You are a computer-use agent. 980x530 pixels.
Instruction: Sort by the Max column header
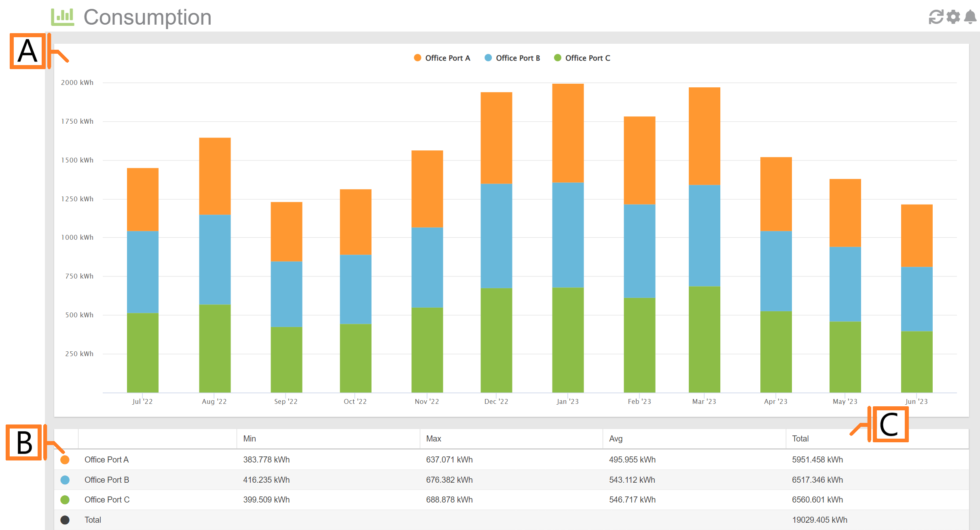(x=433, y=439)
